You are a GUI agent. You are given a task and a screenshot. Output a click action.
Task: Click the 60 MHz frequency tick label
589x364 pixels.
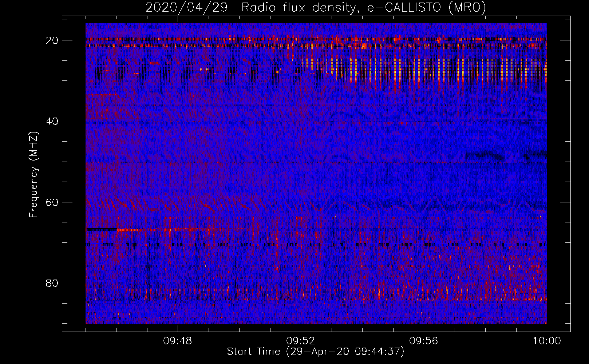pos(52,202)
